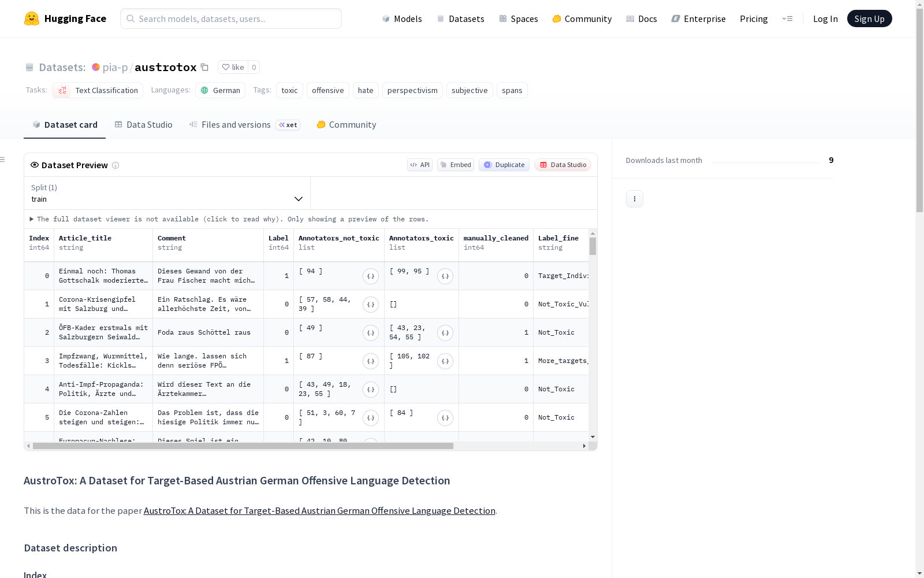Select the offensive tag
The width and height of the screenshot is (924, 578).
pos(328,90)
